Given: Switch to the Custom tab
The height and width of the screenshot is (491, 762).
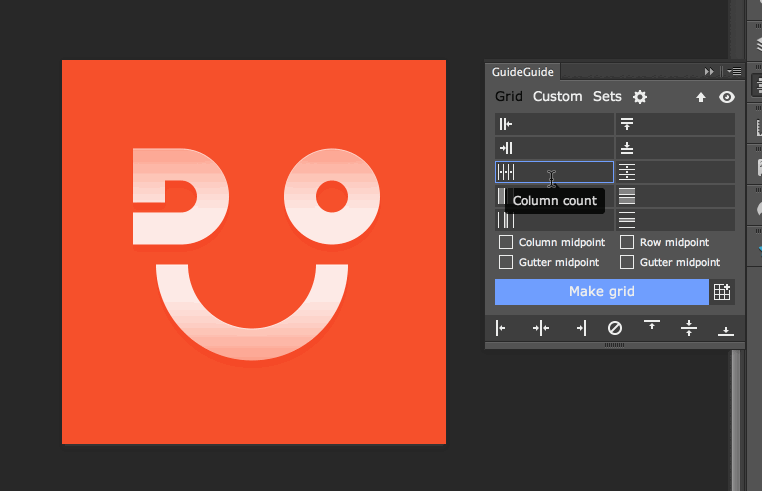Looking at the screenshot, I should (557, 96).
